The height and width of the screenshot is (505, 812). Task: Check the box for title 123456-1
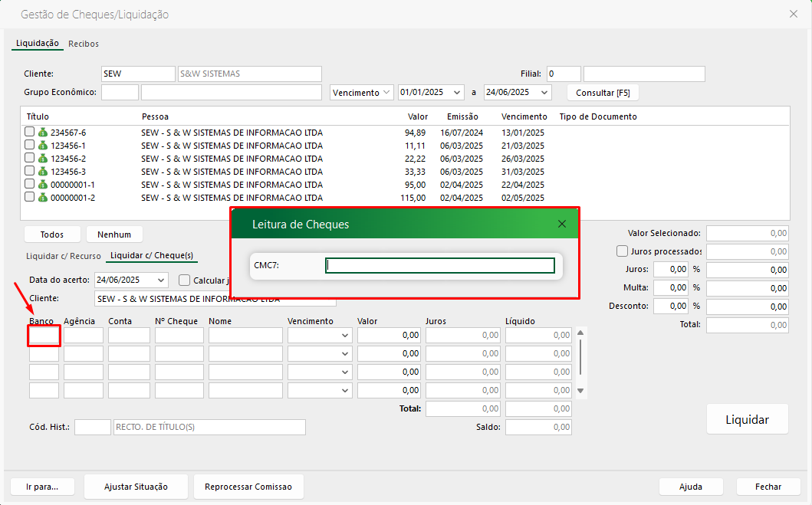(30, 146)
